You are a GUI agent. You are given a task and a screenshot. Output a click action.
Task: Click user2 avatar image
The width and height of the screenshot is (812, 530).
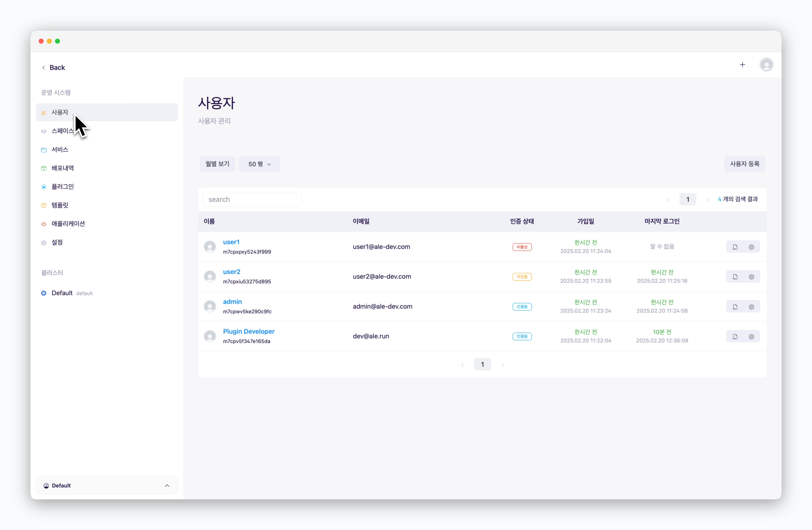[x=210, y=277]
